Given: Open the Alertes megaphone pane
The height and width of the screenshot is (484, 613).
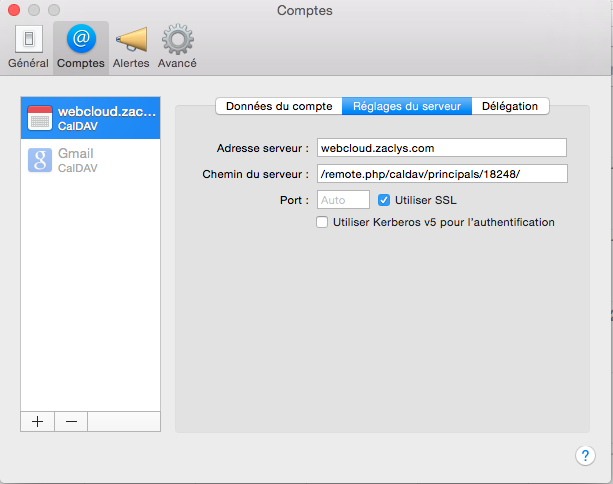Looking at the screenshot, I should coord(131,46).
